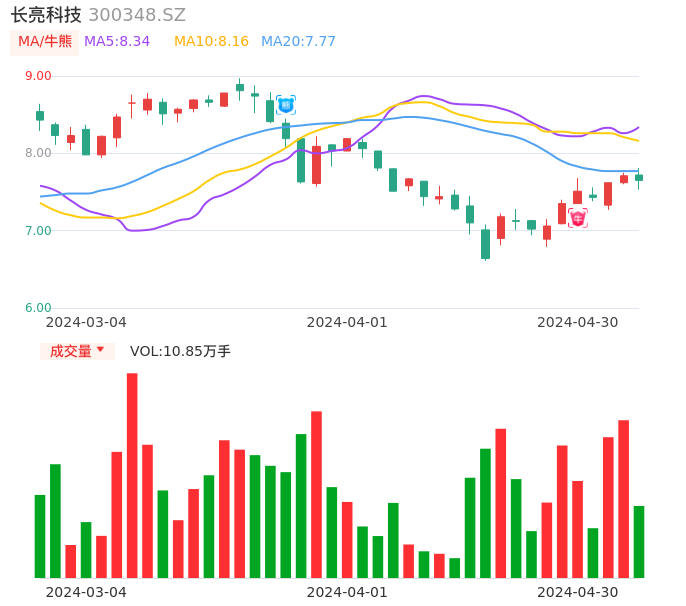
Task: Click the blue bear signal marker icon
Action: pyautogui.click(x=286, y=105)
